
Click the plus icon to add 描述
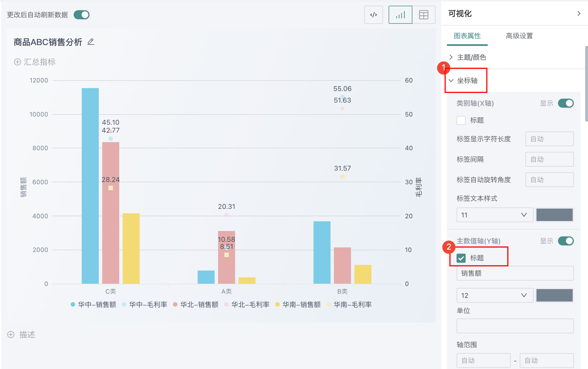coord(11,335)
